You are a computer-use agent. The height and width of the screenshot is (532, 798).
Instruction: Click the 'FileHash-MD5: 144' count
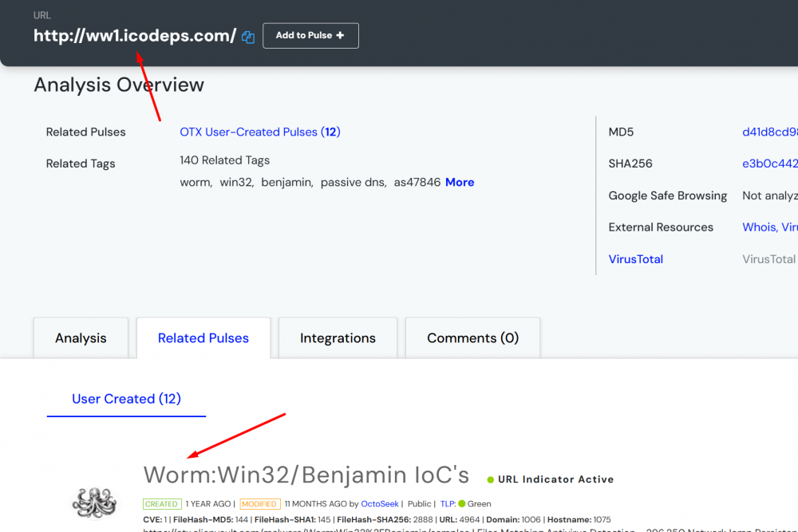[211, 519]
